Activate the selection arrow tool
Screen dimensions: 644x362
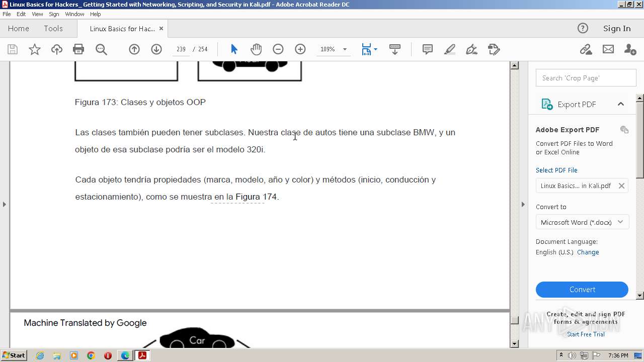[x=234, y=49]
